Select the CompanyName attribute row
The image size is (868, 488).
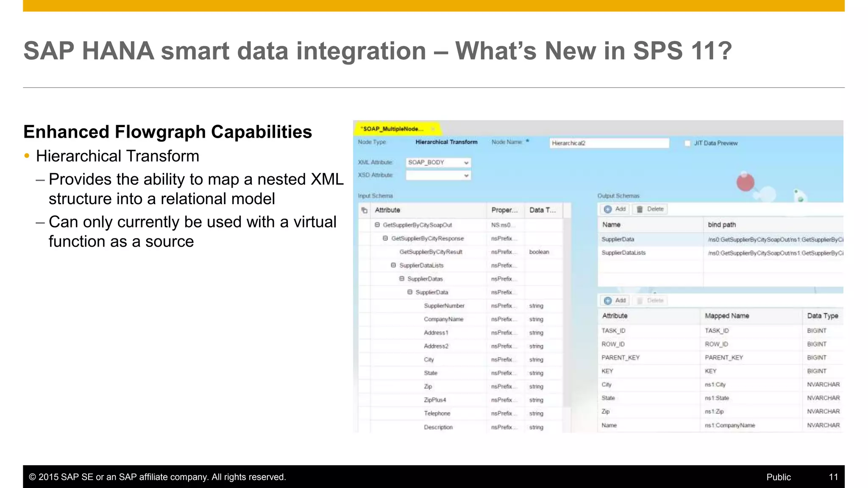click(460, 319)
